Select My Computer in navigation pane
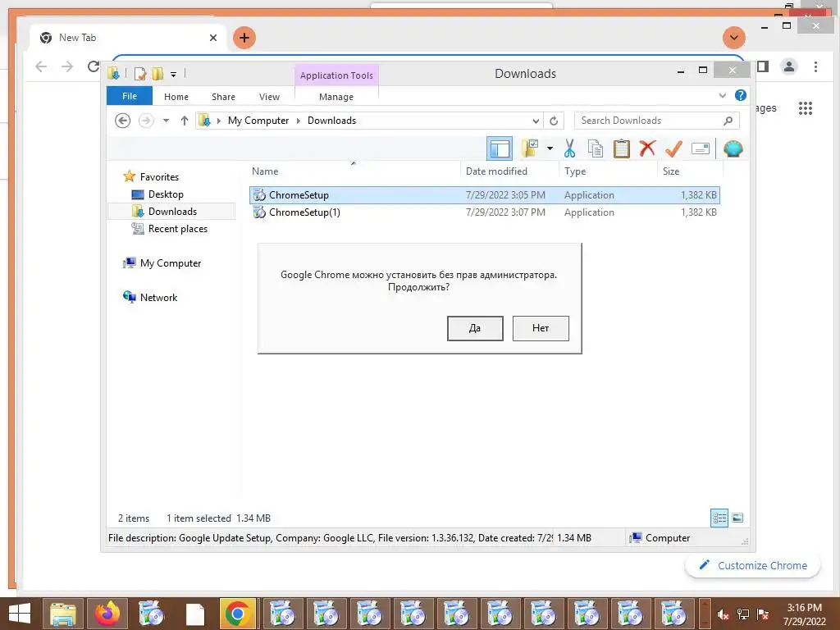Screen dimensions: 840x630 (x=171, y=263)
